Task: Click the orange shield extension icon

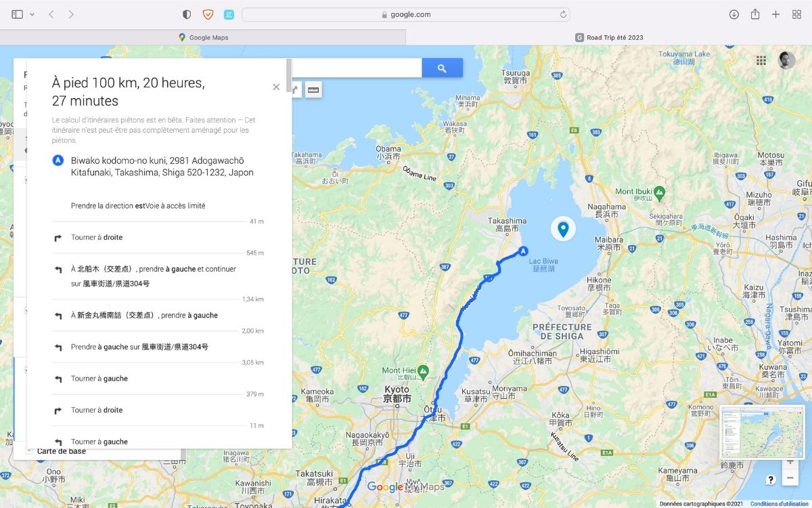Action: point(208,14)
